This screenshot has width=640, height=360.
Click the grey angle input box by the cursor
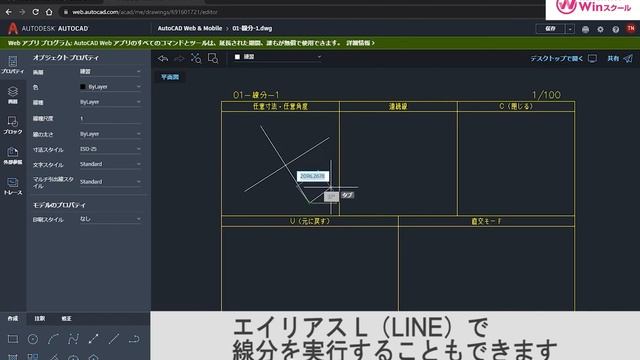(x=331, y=196)
